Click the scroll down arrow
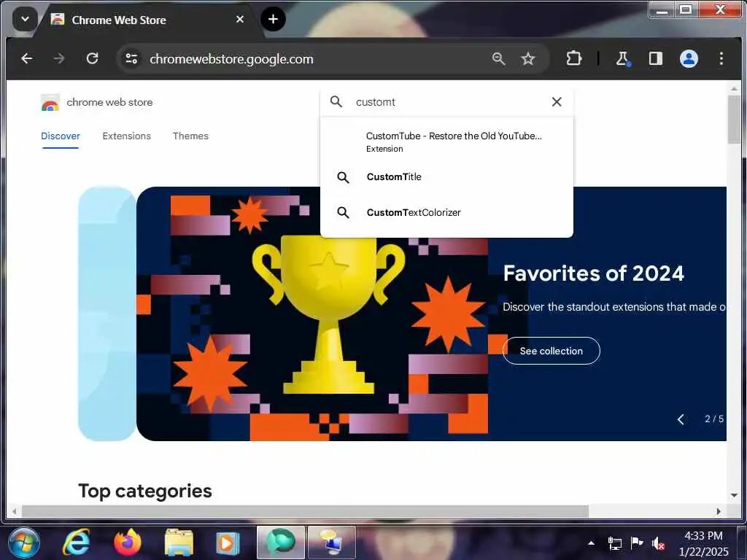 [734, 495]
